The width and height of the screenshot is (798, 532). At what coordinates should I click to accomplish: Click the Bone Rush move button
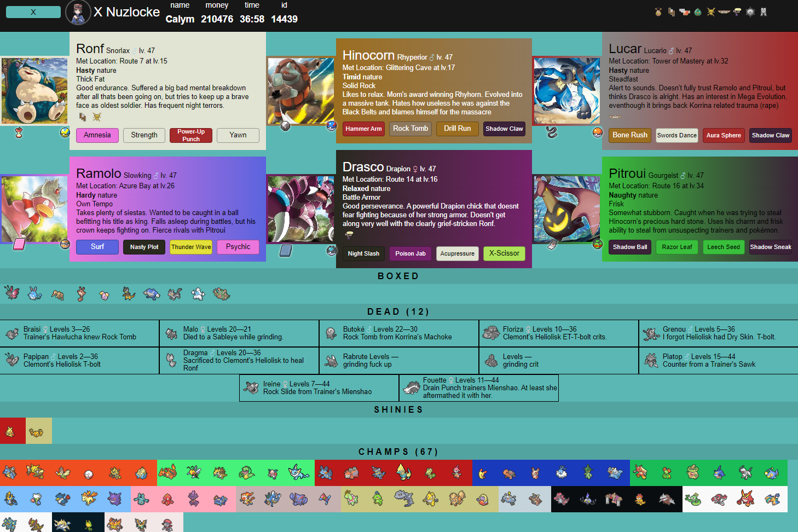click(x=630, y=135)
